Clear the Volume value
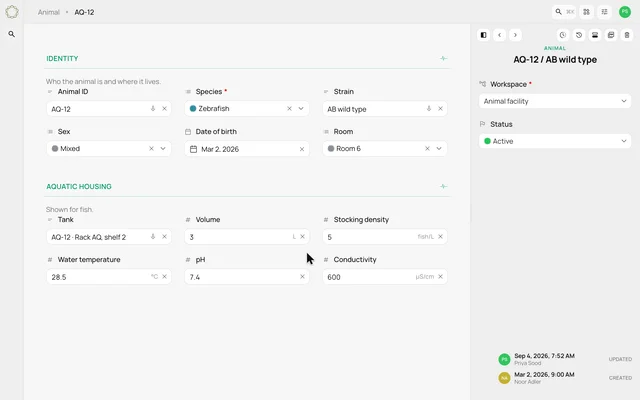640x400 pixels. (x=302, y=236)
